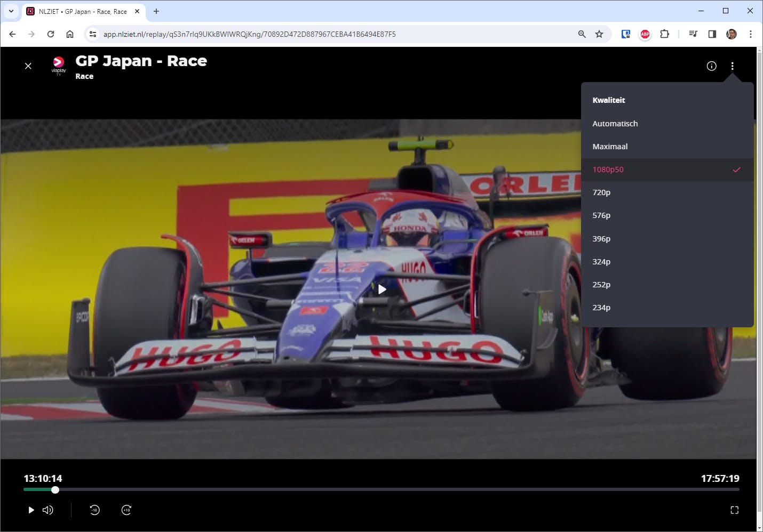763x532 pixels.
Task: Click the 17:57:19 end time label
Action: click(720, 479)
